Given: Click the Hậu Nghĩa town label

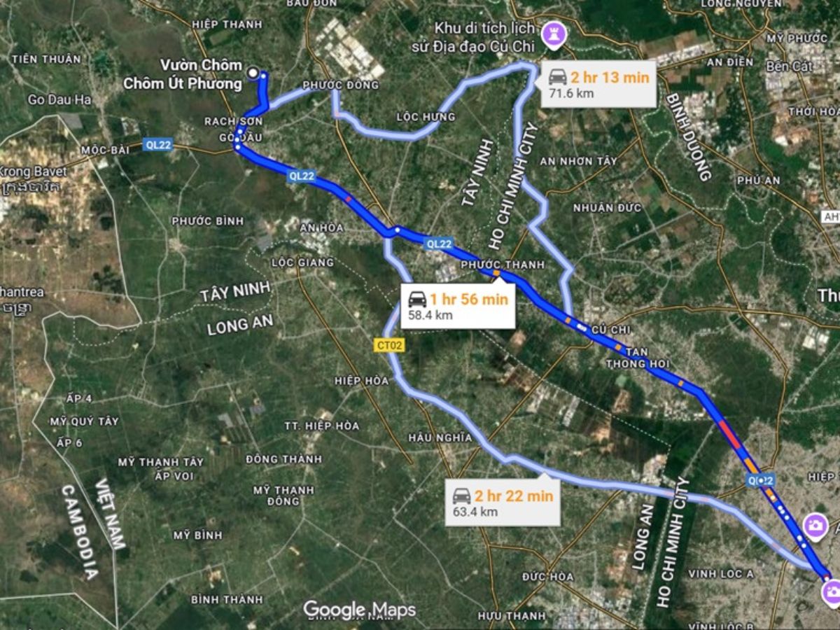Looking at the screenshot, I should pyautogui.click(x=440, y=437).
